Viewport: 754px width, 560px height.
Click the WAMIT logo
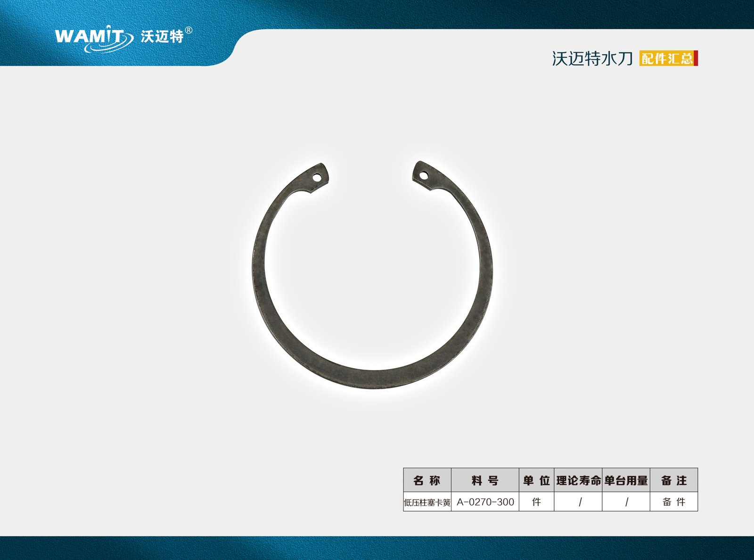(x=94, y=38)
